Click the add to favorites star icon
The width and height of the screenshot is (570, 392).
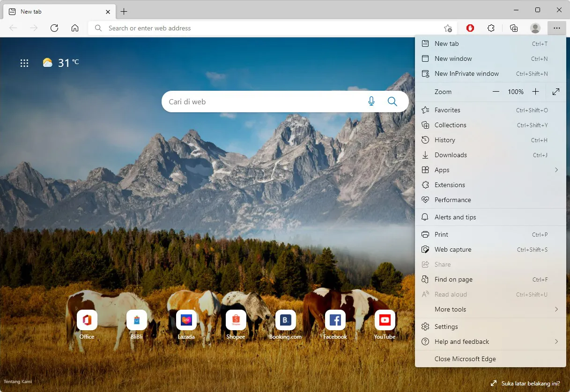[448, 28]
